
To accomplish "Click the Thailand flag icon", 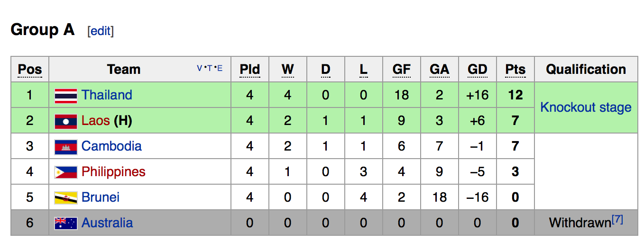I will 66,96.
